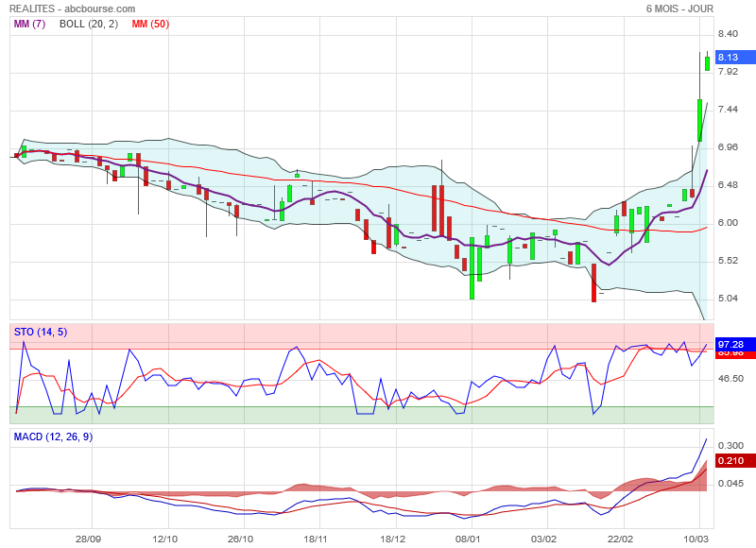The width and height of the screenshot is (756, 548).
Task: Click the "REALITES - abcbourse.com" chart title
Action: [73, 9]
